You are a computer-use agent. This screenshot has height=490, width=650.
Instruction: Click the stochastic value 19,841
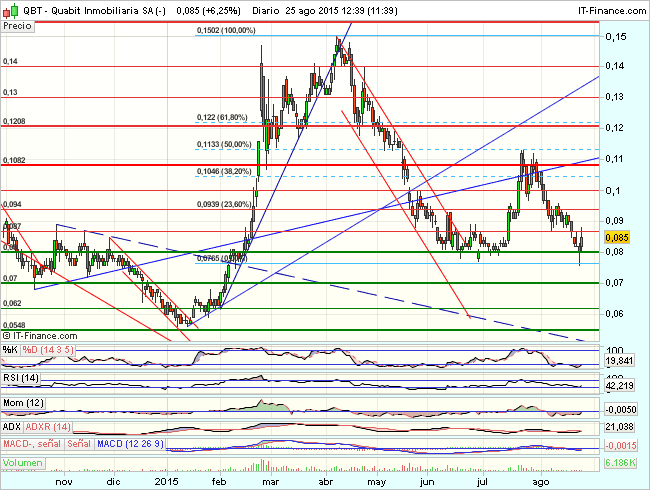(x=619, y=361)
